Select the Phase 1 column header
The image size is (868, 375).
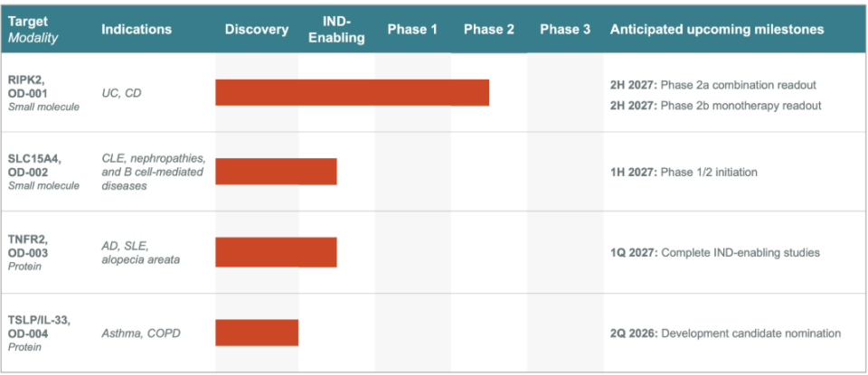[x=412, y=29]
